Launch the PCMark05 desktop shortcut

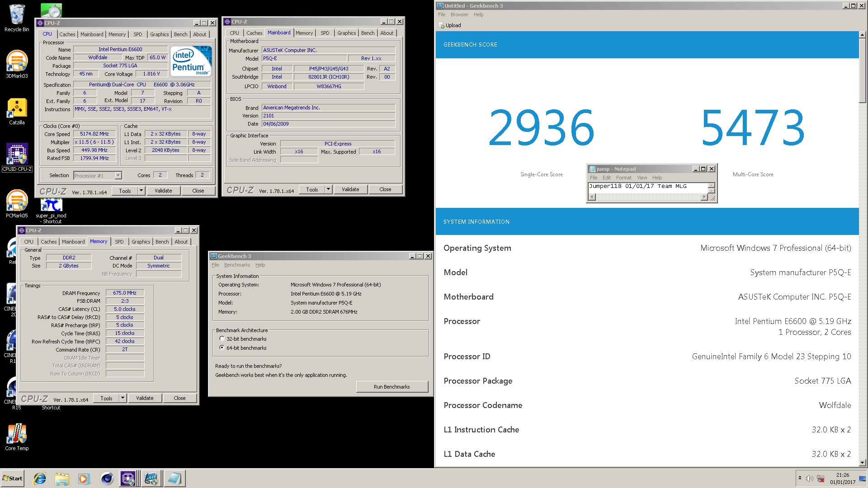[17, 204]
